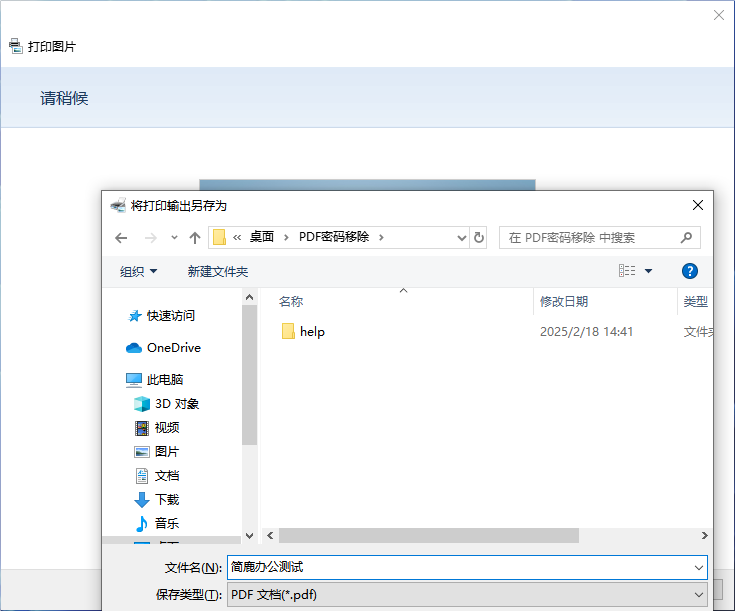Click the « chevron in address bar
The image size is (735, 611).
(237, 238)
